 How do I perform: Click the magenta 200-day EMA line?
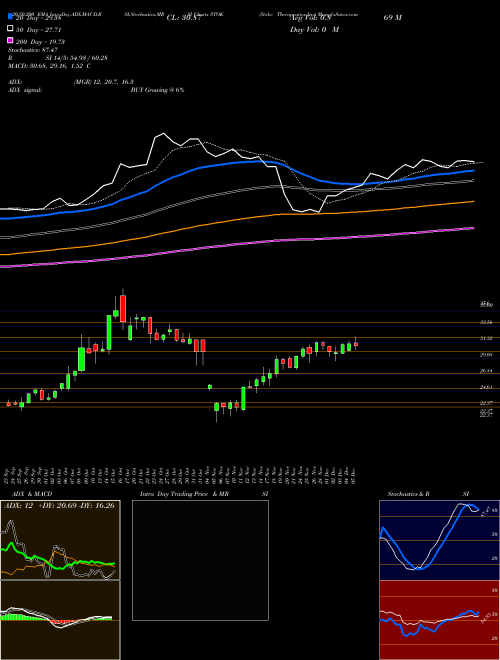coord(236,245)
